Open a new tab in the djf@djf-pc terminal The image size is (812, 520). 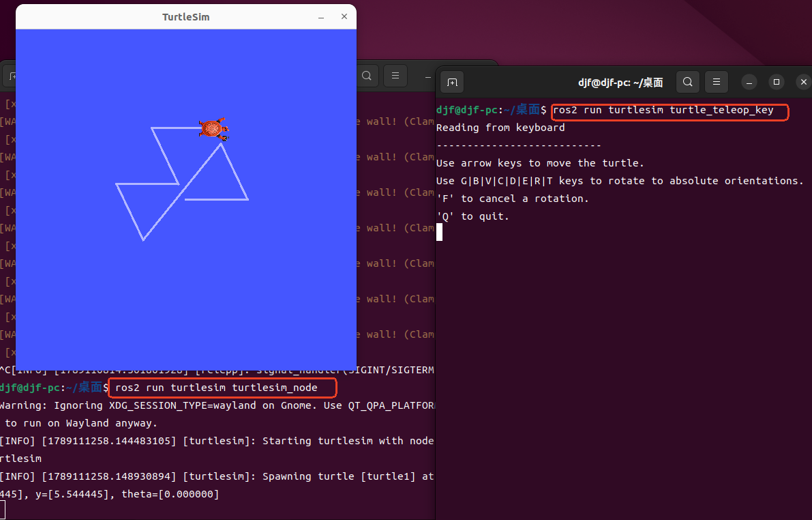452,83
